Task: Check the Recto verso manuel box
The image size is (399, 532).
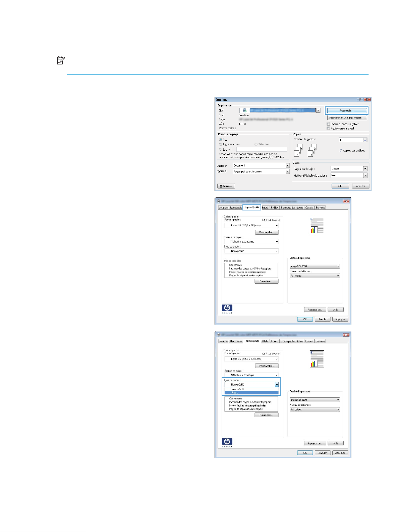Action: pyautogui.click(x=329, y=128)
